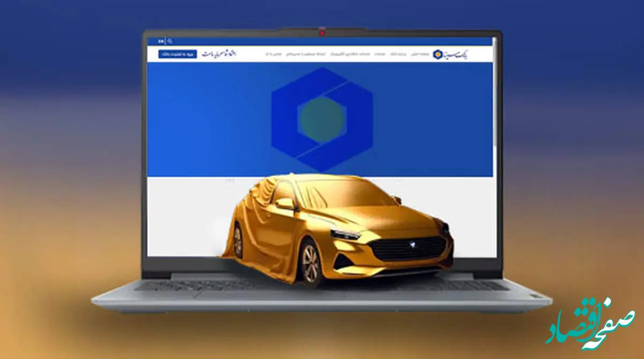Click the Bank Sepah logo in the header

(x=450, y=54)
